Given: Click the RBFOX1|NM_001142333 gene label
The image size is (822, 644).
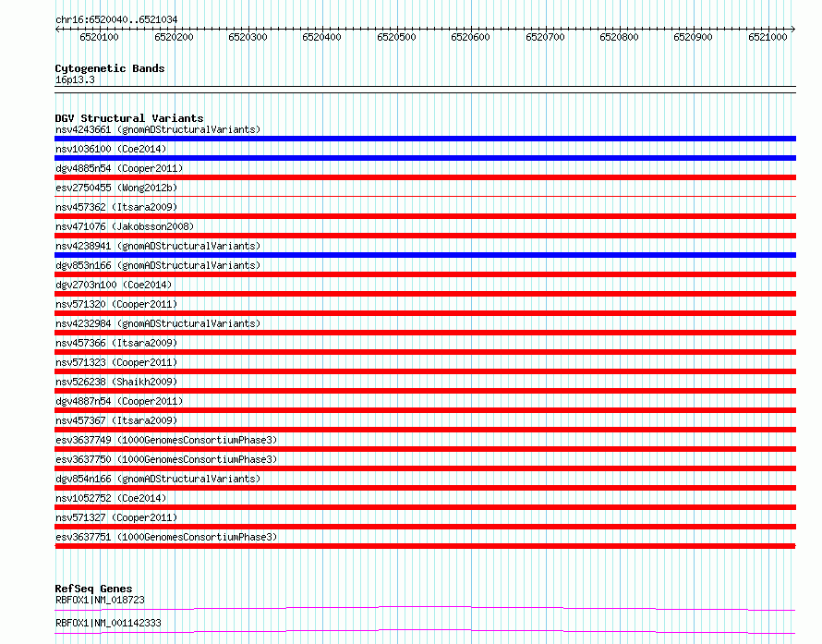Looking at the screenshot, I should pyautogui.click(x=108, y=623).
